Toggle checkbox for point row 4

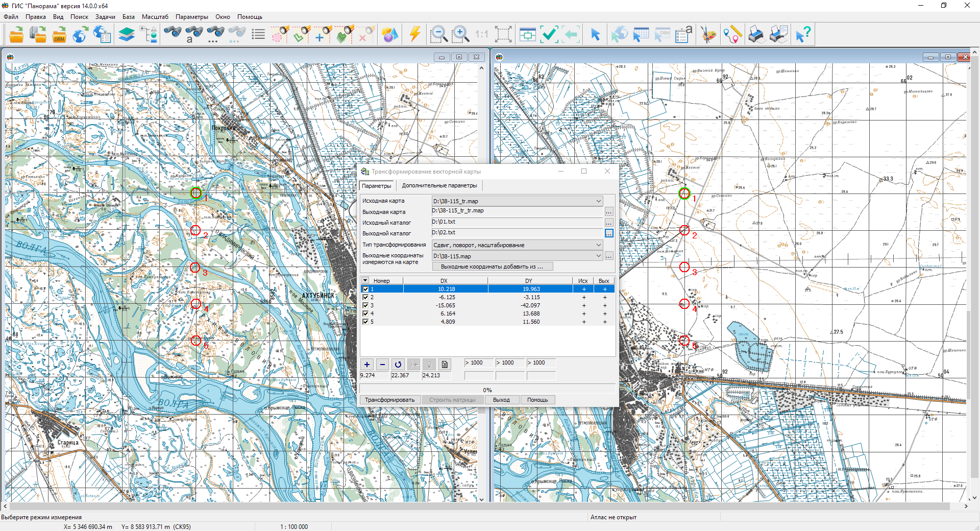(365, 313)
